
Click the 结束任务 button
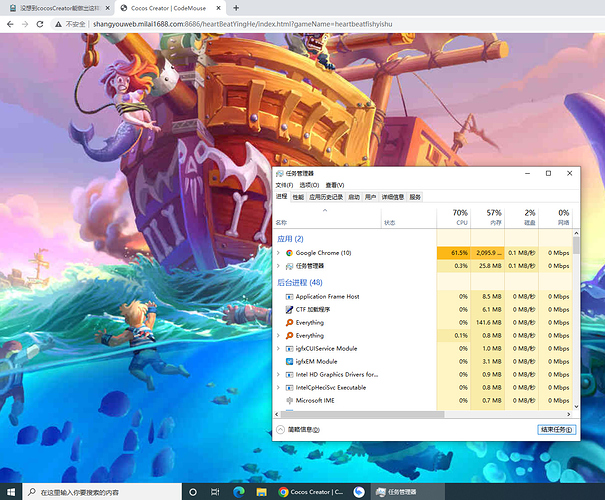click(x=556, y=429)
